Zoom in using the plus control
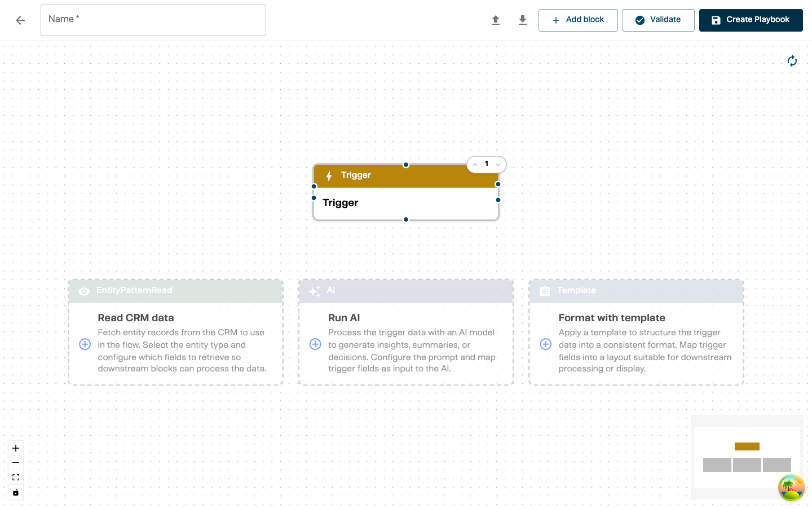The height and width of the screenshot is (508, 812). point(16,448)
